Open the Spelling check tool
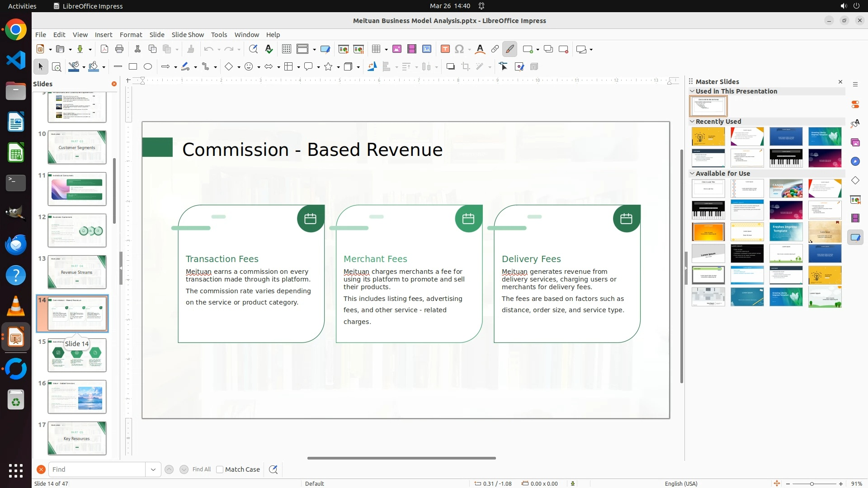Viewport: 868px width, 488px height. [x=269, y=49]
